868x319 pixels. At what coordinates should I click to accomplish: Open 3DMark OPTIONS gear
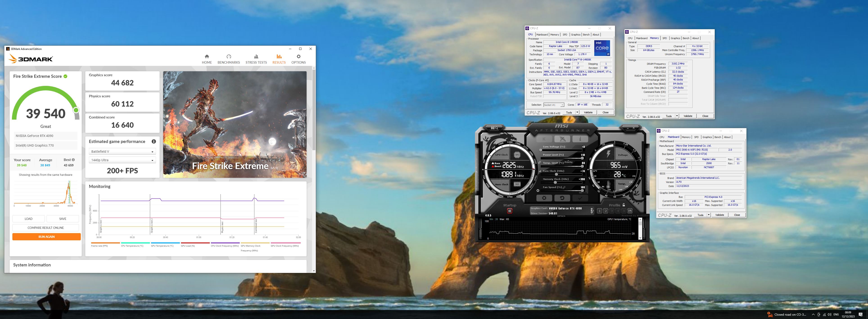pos(298,59)
